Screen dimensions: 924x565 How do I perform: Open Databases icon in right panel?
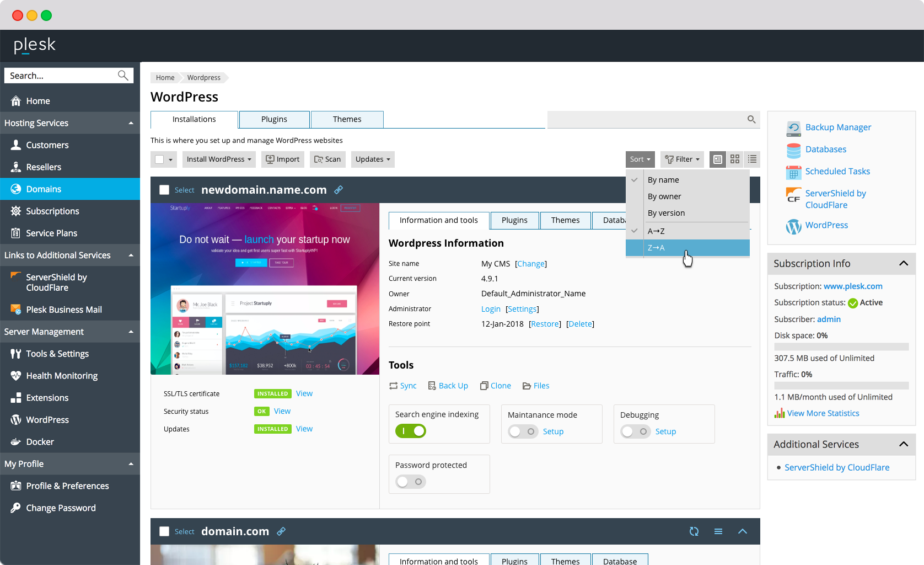pyautogui.click(x=794, y=150)
